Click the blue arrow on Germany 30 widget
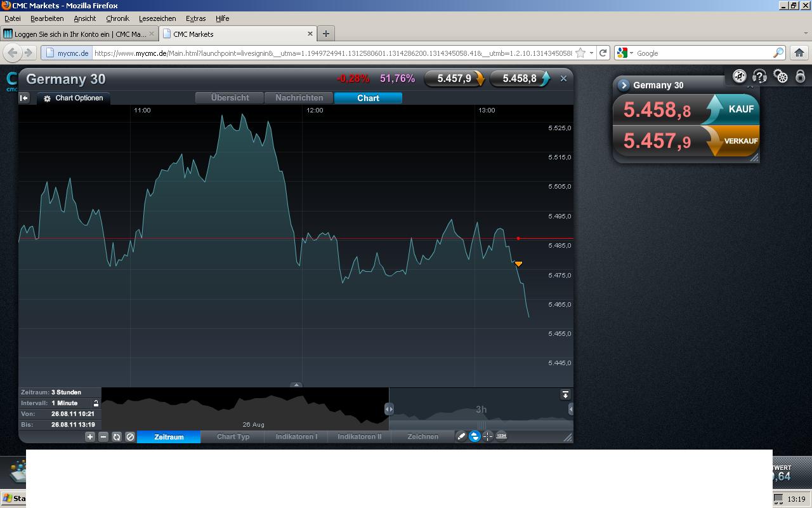 (624, 85)
